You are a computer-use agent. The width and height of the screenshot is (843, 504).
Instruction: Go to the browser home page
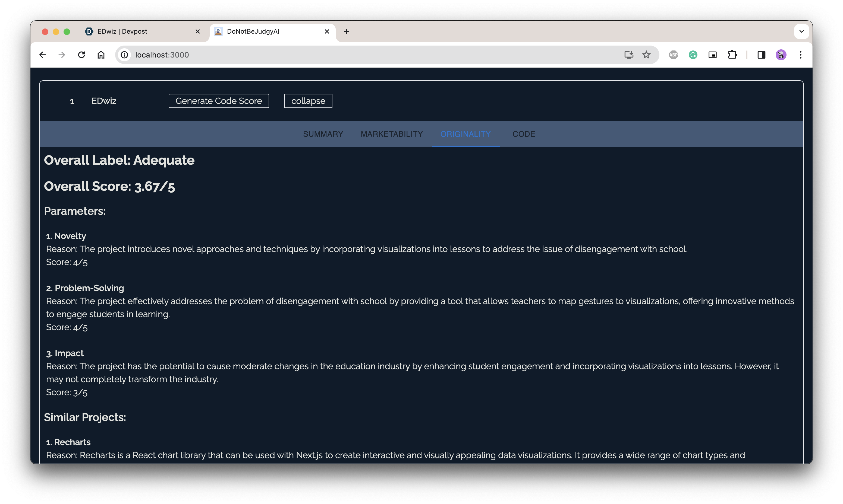click(x=101, y=55)
